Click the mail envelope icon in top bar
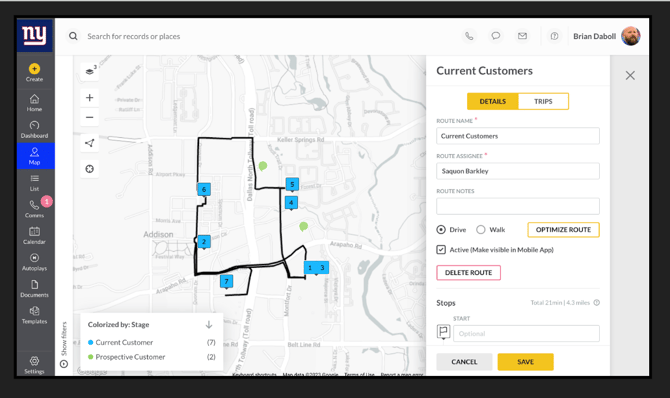 click(522, 36)
